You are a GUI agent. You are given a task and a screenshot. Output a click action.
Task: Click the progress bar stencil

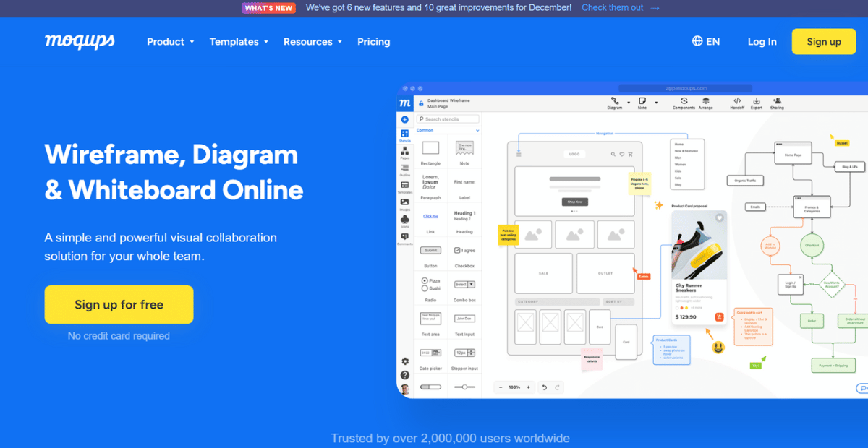tap(430, 387)
